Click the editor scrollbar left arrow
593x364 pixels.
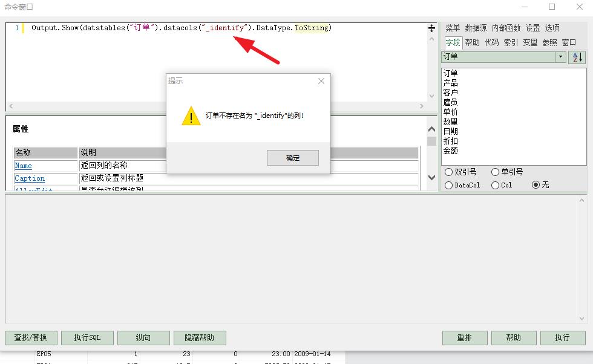(11, 106)
